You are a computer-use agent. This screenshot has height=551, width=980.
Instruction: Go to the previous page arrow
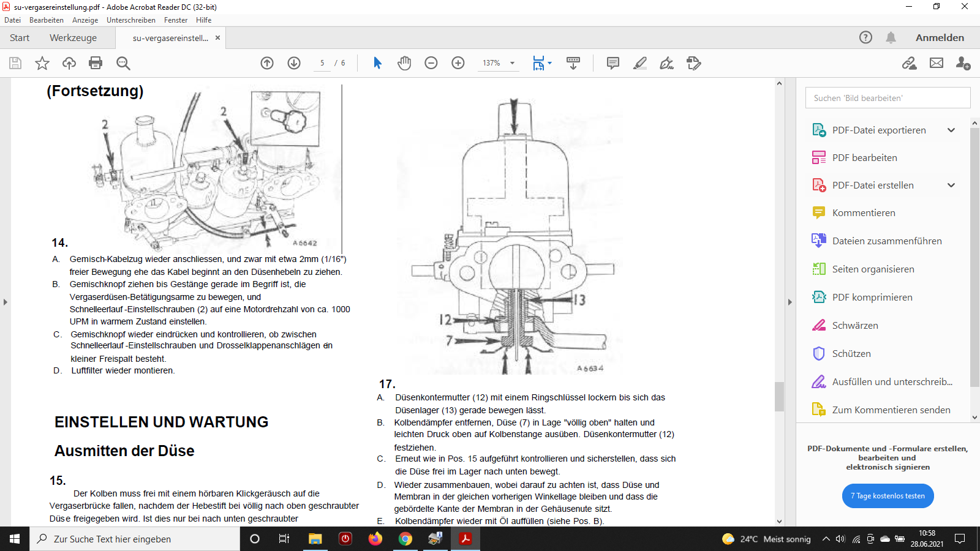[x=267, y=63]
